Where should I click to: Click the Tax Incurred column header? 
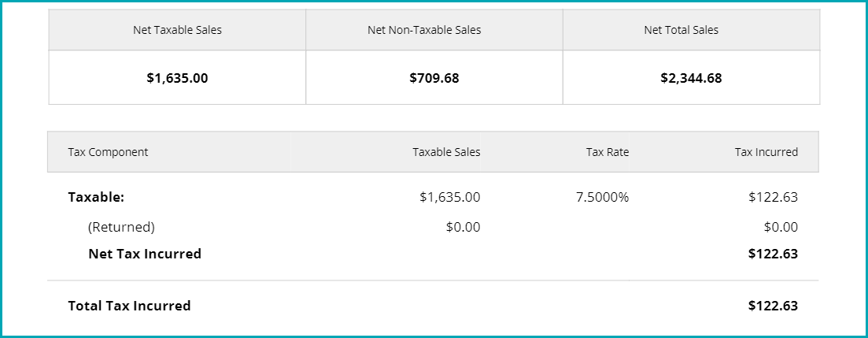point(766,152)
